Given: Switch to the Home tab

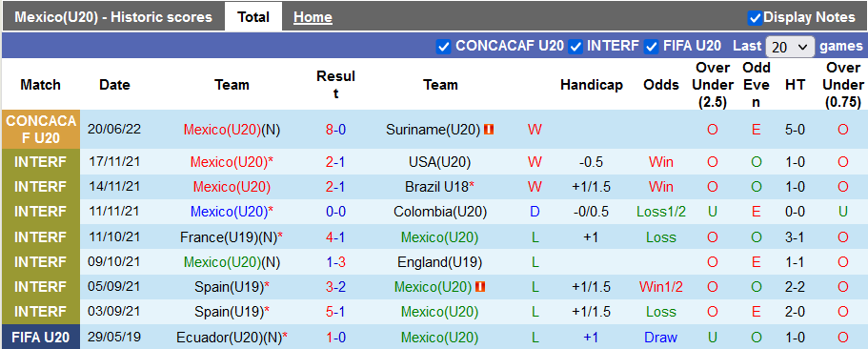Looking at the screenshot, I should (313, 17).
